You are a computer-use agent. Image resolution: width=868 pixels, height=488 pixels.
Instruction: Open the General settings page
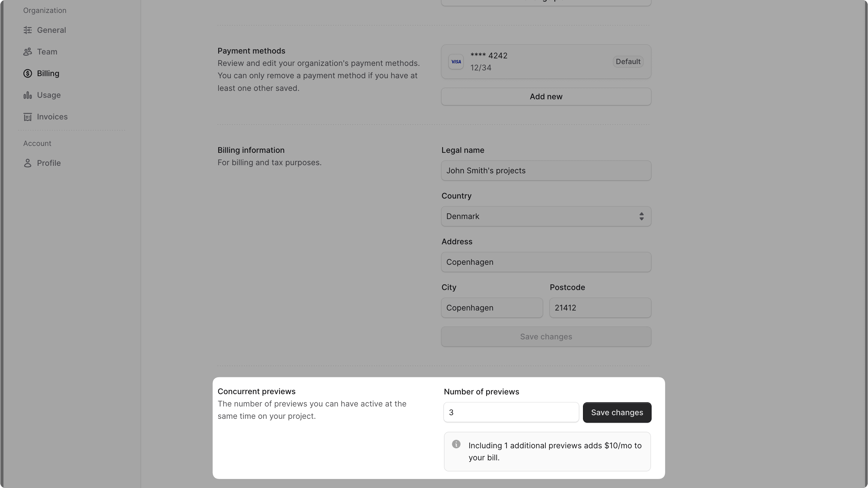51,30
